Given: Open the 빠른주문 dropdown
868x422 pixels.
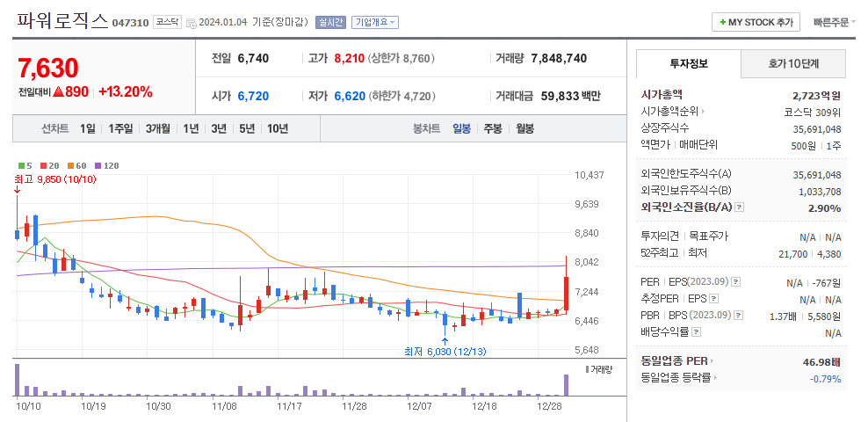Looking at the screenshot, I should (x=835, y=22).
